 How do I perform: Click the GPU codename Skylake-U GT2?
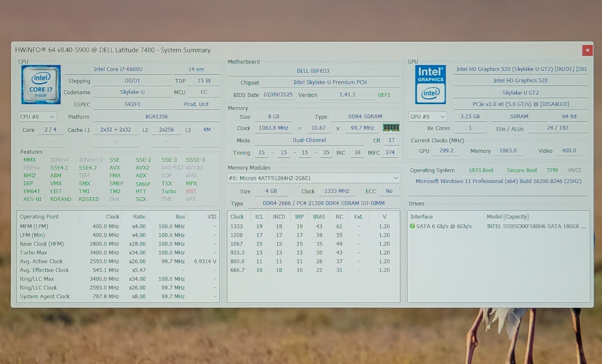tap(521, 93)
